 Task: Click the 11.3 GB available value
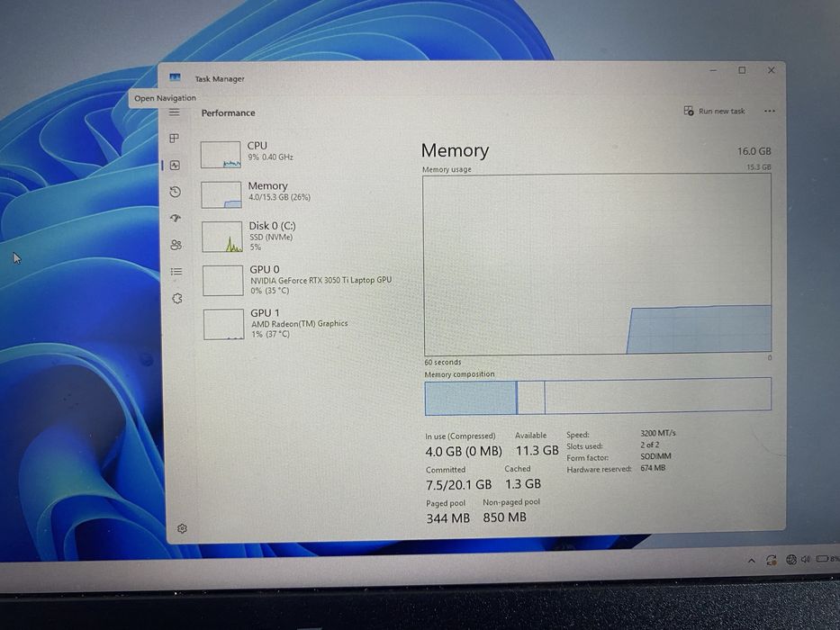(x=537, y=451)
